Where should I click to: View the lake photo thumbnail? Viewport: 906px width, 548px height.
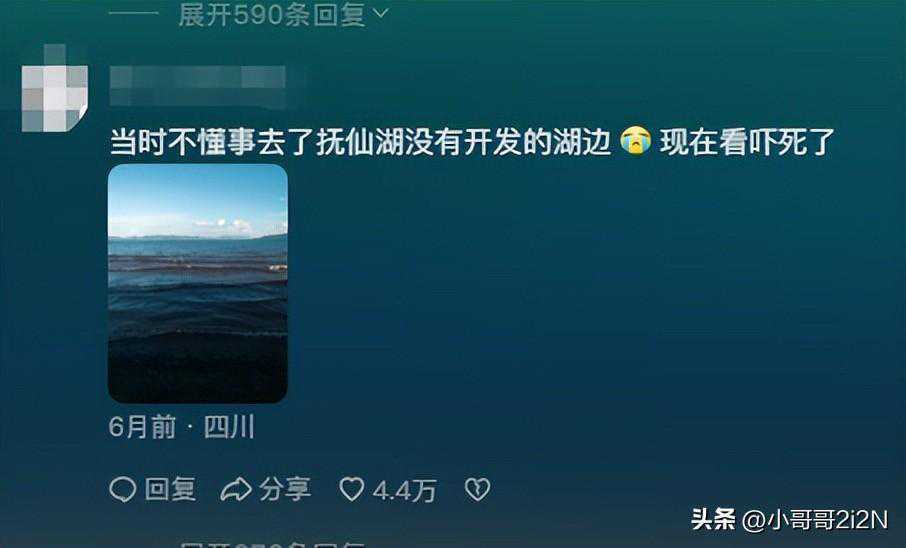click(x=198, y=283)
